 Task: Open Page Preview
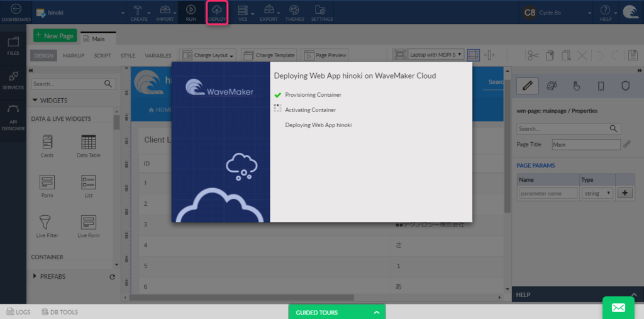pos(325,55)
